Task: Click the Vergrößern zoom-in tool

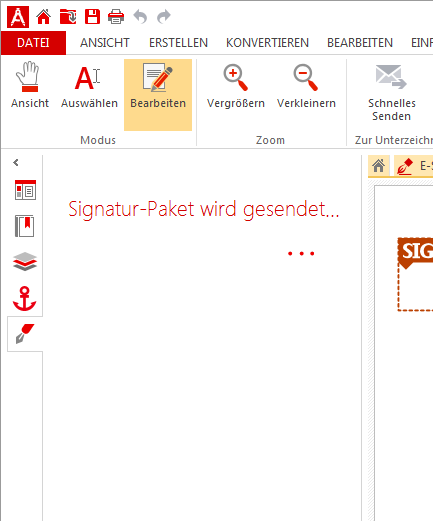Action: pyautogui.click(x=236, y=85)
